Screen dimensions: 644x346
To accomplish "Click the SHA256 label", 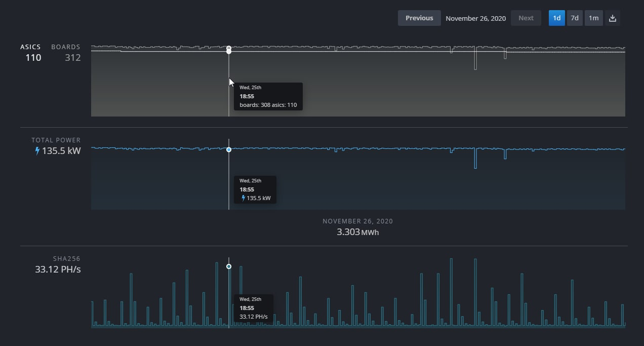I will (67, 259).
